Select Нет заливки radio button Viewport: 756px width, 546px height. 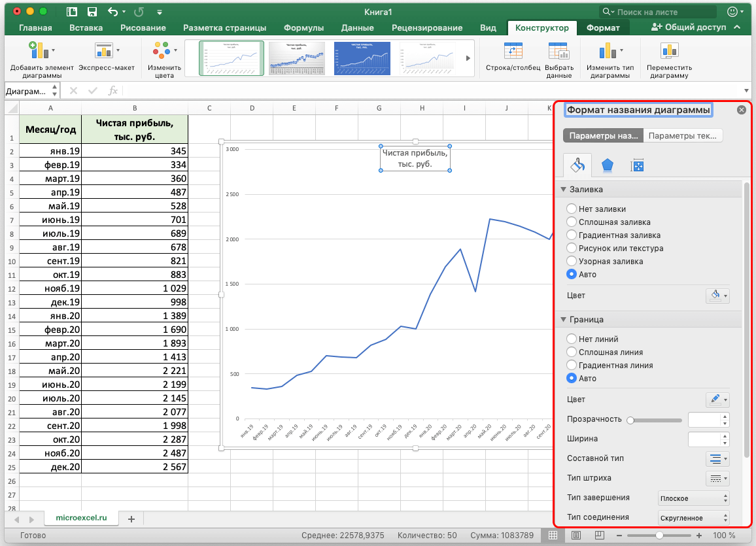[x=572, y=209]
